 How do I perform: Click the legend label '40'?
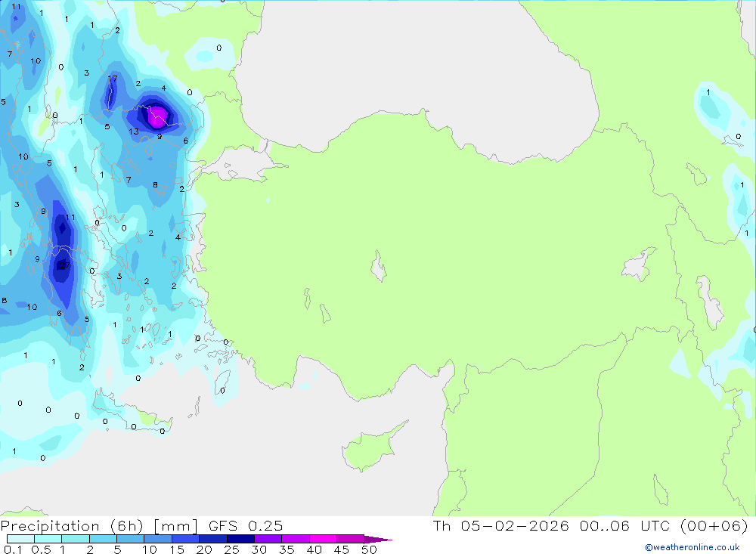[x=314, y=549]
